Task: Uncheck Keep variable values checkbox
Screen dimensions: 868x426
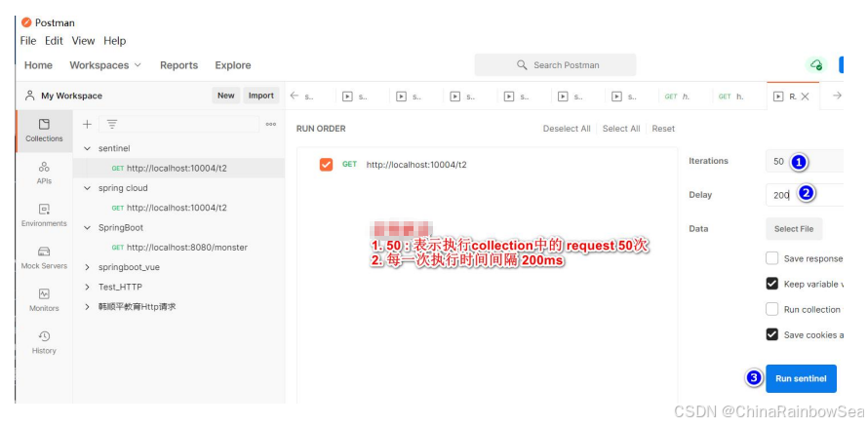Action: 771,284
